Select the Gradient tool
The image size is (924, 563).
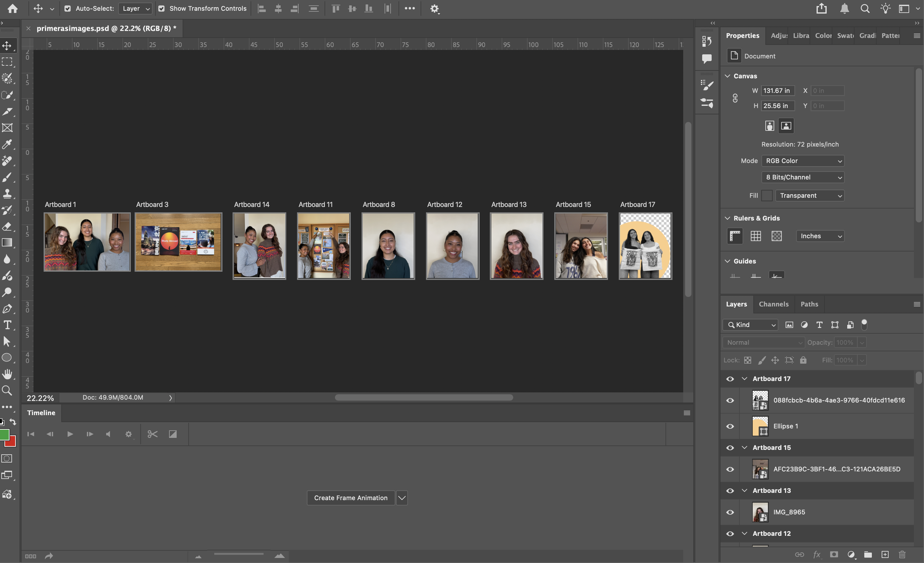click(x=7, y=243)
